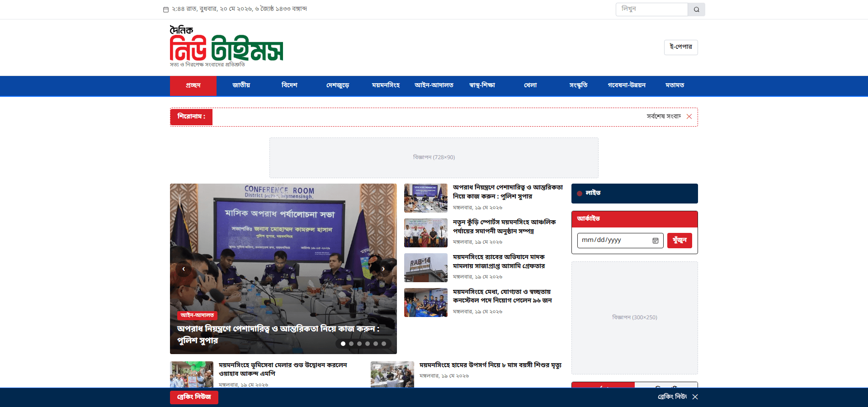868x407 pixels.
Task: Open the খেলা menu item
Action: (530, 85)
